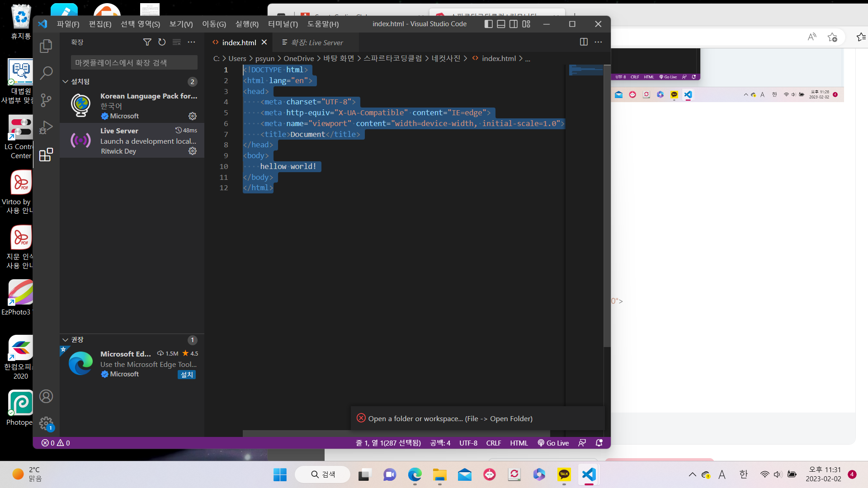
Task: Open the Manage gear in activity bar
Action: pos(46,423)
